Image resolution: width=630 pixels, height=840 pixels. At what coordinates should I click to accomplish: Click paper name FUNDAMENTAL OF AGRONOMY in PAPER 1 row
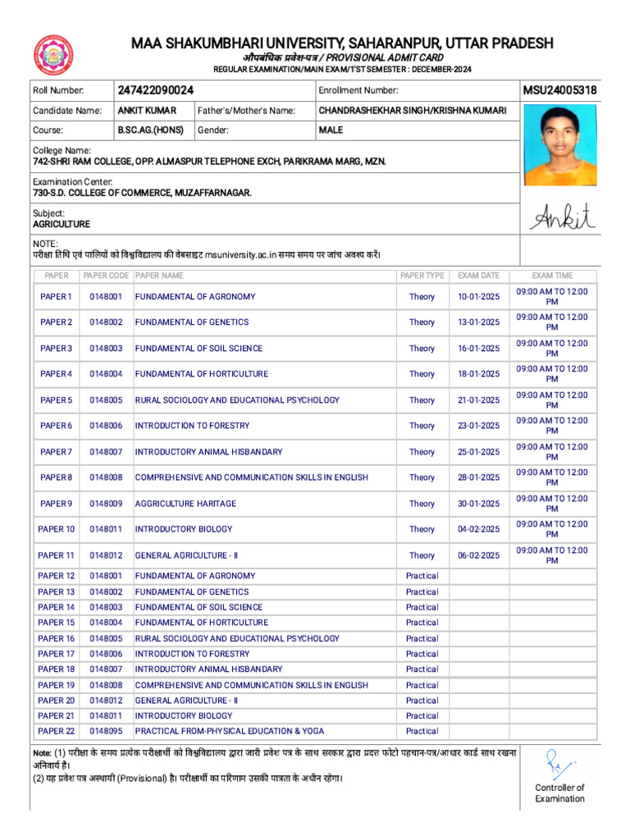(x=195, y=297)
